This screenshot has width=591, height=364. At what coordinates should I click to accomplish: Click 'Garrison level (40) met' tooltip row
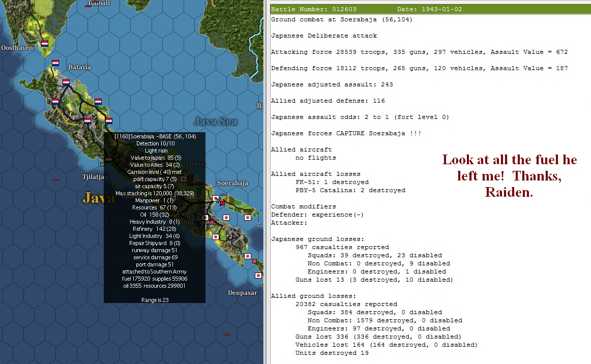155,172
